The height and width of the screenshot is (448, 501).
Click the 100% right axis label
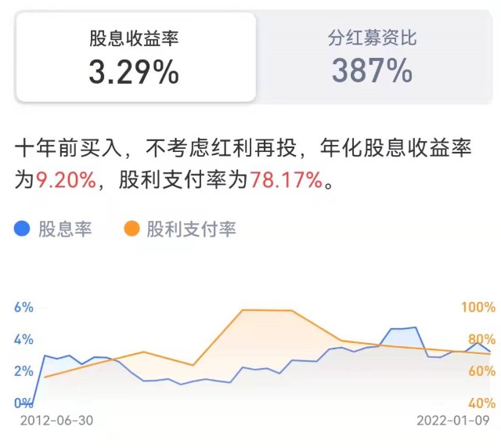coord(478,307)
